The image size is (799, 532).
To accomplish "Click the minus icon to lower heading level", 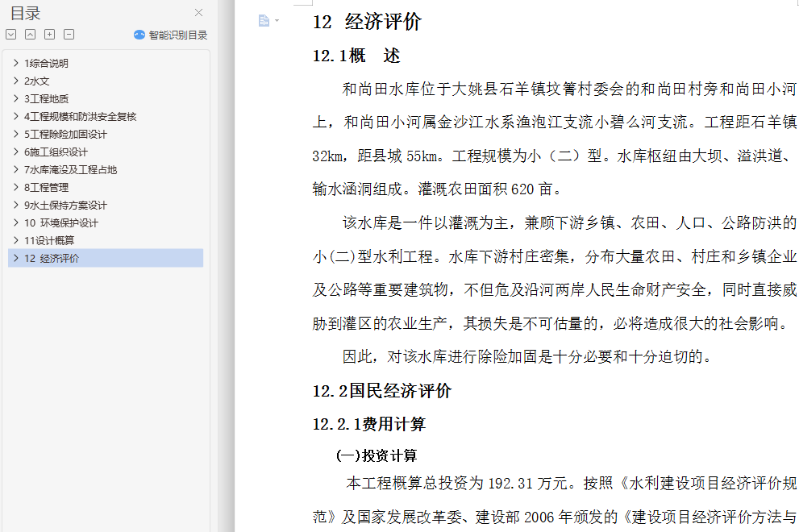I will tap(69, 34).
